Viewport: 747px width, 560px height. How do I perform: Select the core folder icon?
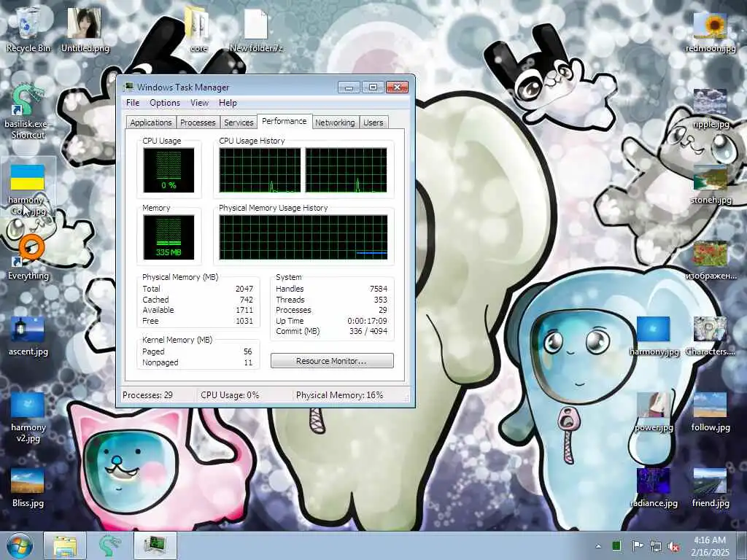(x=198, y=29)
